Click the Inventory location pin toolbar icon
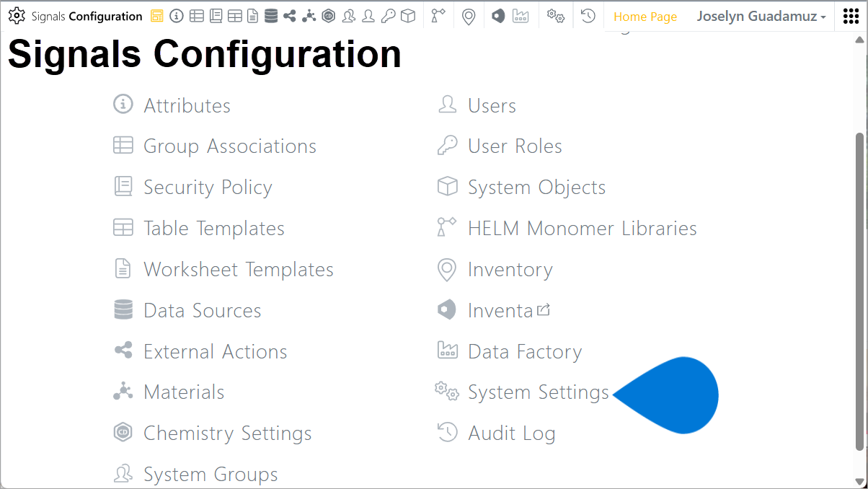The height and width of the screenshot is (489, 868). (469, 16)
